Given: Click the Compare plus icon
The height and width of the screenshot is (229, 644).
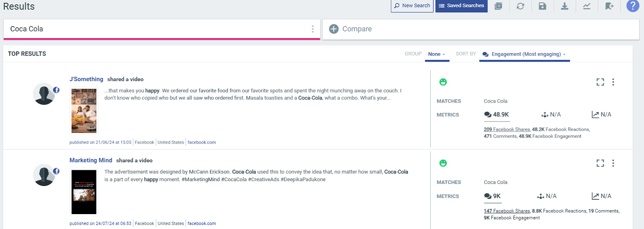Looking at the screenshot, I should [x=334, y=29].
